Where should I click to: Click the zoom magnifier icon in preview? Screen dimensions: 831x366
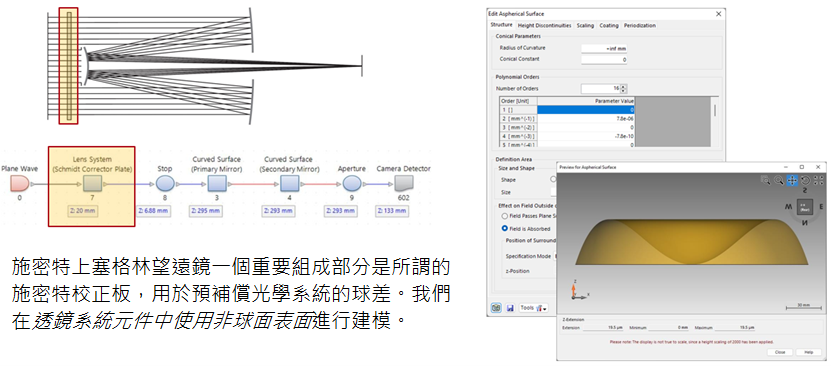[x=779, y=180]
